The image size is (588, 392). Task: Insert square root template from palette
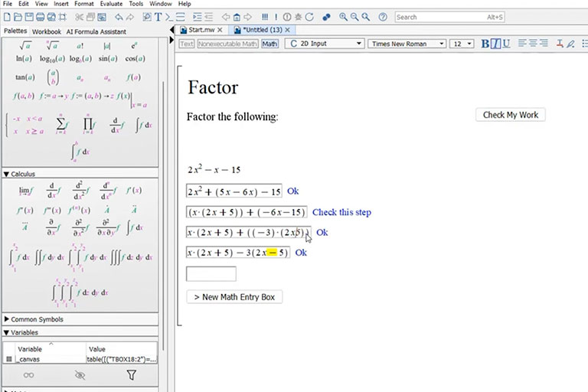pyautogui.click(x=25, y=45)
